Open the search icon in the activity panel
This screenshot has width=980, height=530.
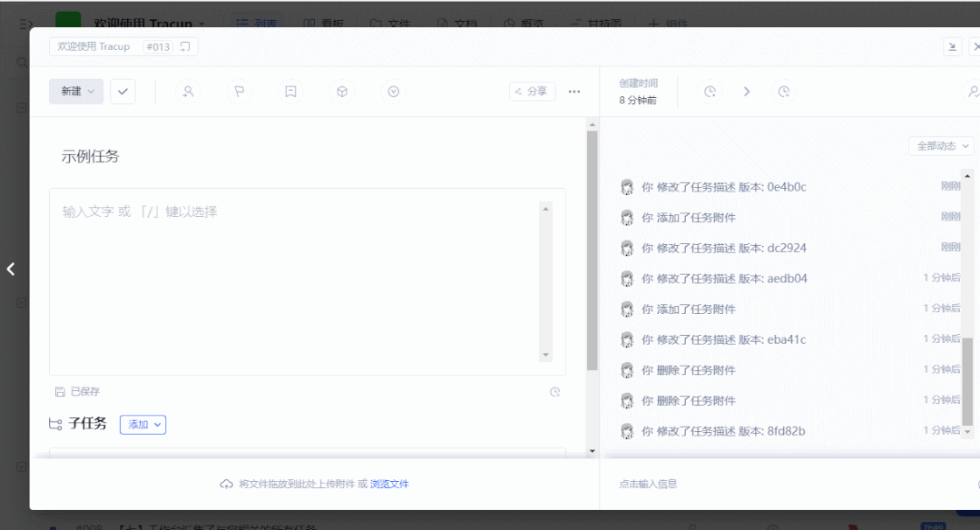click(x=973, y=91)
